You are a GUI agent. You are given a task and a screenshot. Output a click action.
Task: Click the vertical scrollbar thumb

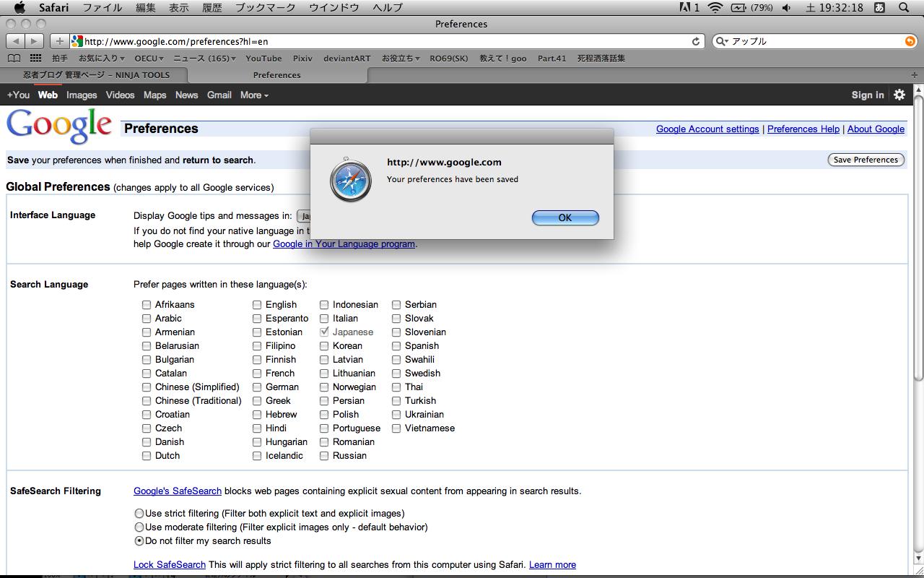coord(918,238)
